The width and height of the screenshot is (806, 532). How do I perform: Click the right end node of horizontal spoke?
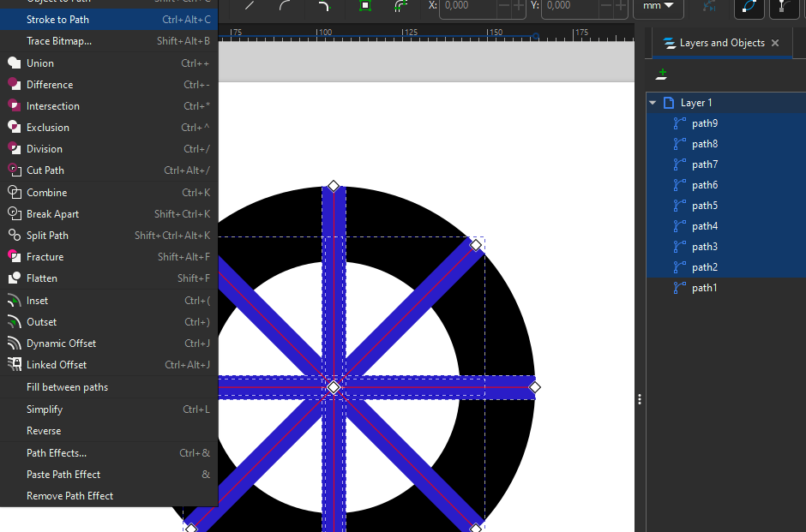tap(534, 387)
